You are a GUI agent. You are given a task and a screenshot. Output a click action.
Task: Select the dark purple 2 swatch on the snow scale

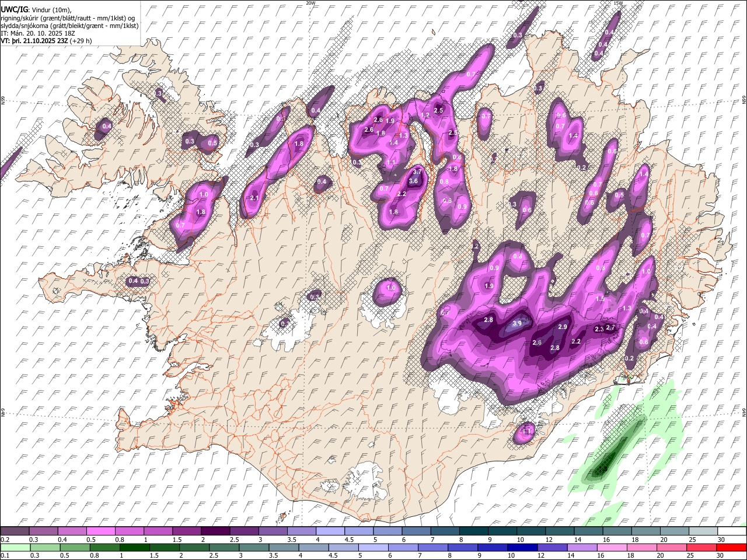coord(215,531)
